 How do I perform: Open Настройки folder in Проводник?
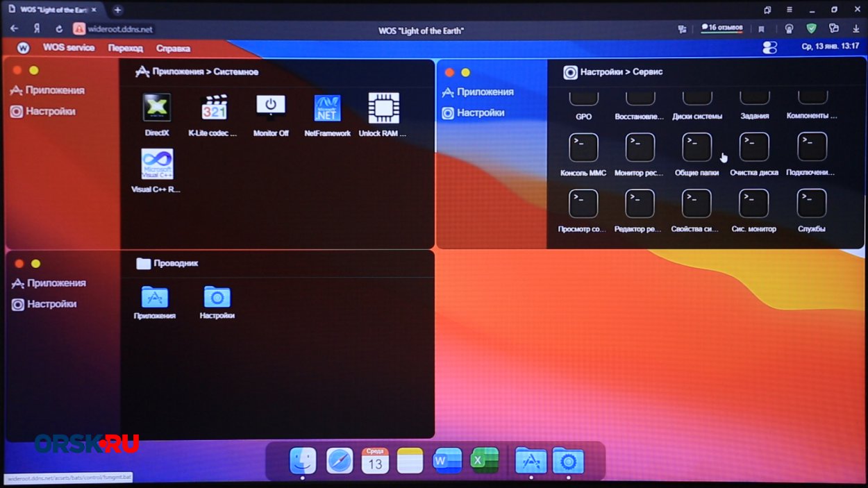(217, 298)
